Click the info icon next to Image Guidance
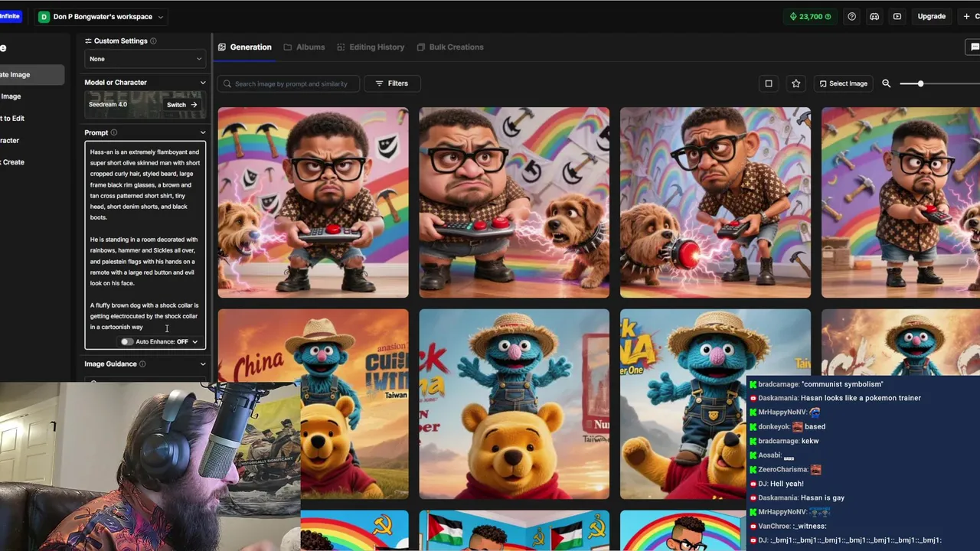The image size is (980, 551). pos(142,364)
